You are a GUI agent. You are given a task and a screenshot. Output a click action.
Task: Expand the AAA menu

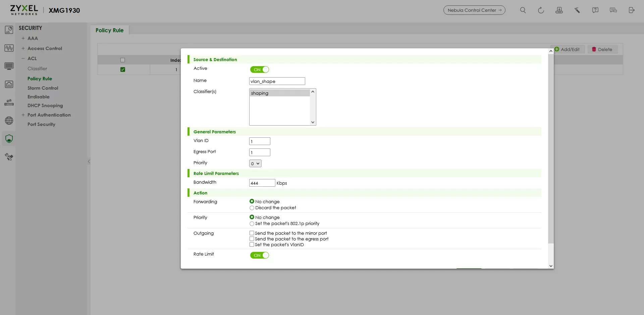point(23,38)
